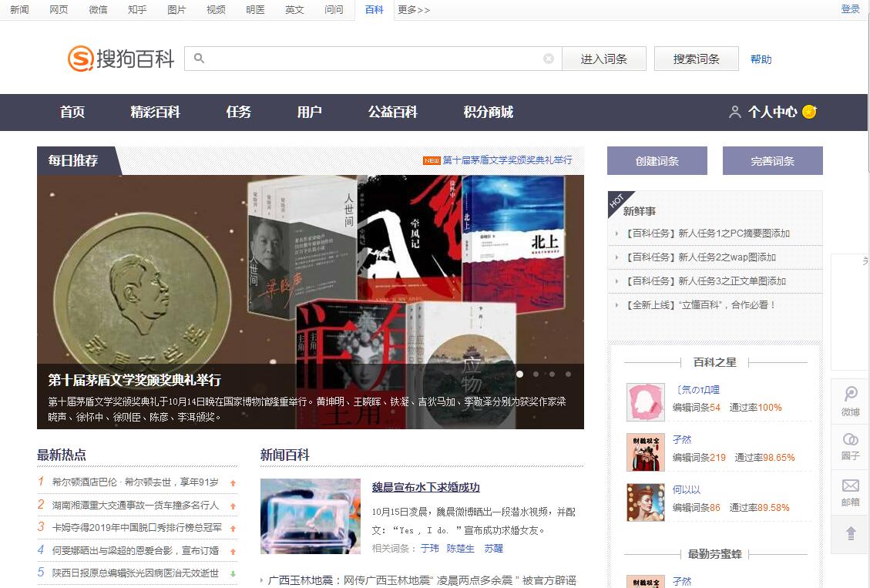Click the back-to-top arrow icon
870x588 pixels.
pos(851,533)
